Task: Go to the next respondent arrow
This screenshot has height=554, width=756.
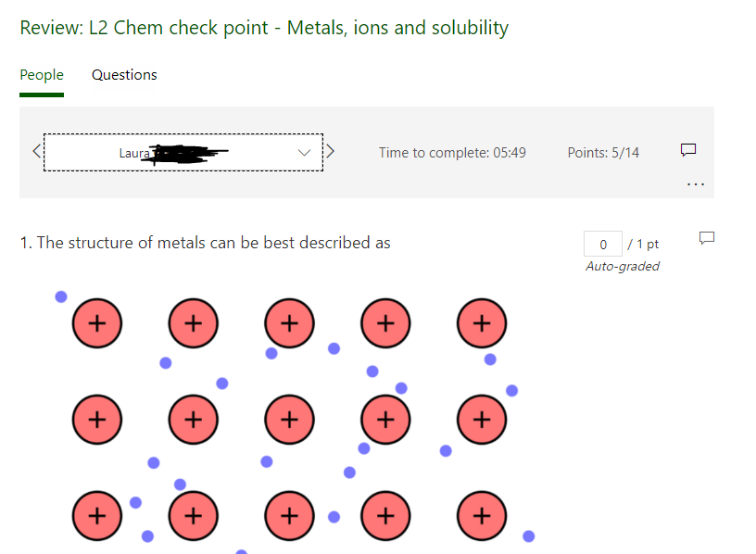Action: pyautogui.click(x=331, y=152)
